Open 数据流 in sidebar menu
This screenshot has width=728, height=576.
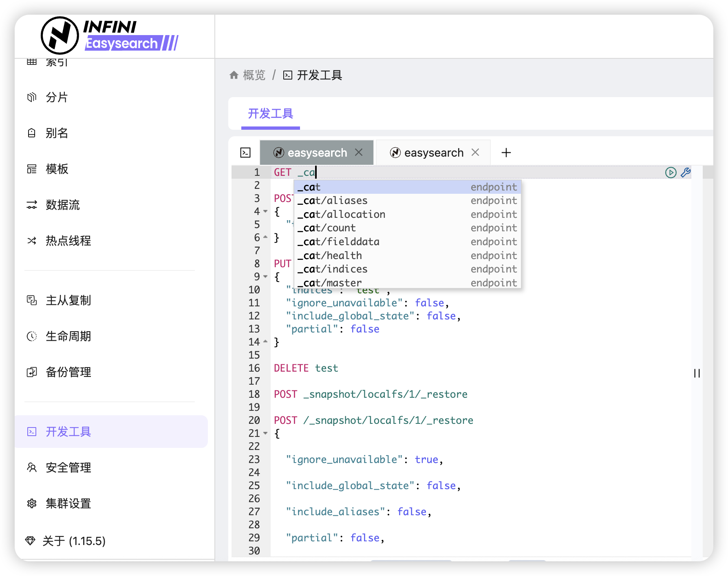(x=63, y=205)
